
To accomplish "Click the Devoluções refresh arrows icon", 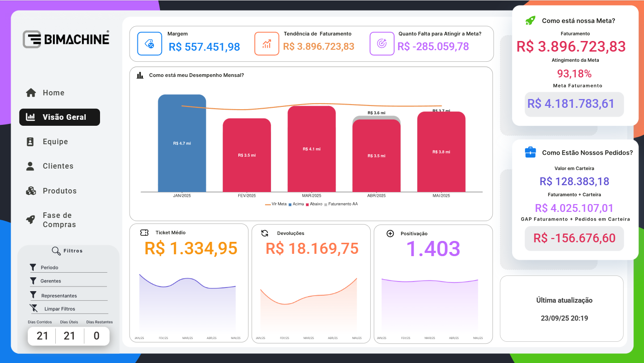I will point(265,233).
